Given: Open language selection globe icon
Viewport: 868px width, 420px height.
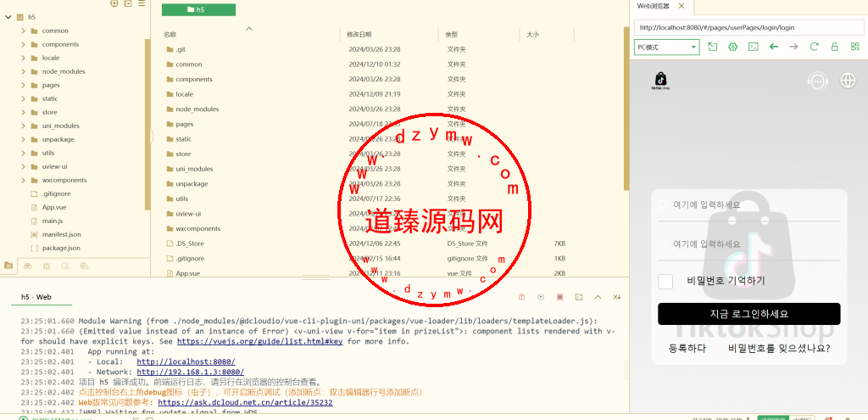Looking at the screenshot, I should coord(848,81).
